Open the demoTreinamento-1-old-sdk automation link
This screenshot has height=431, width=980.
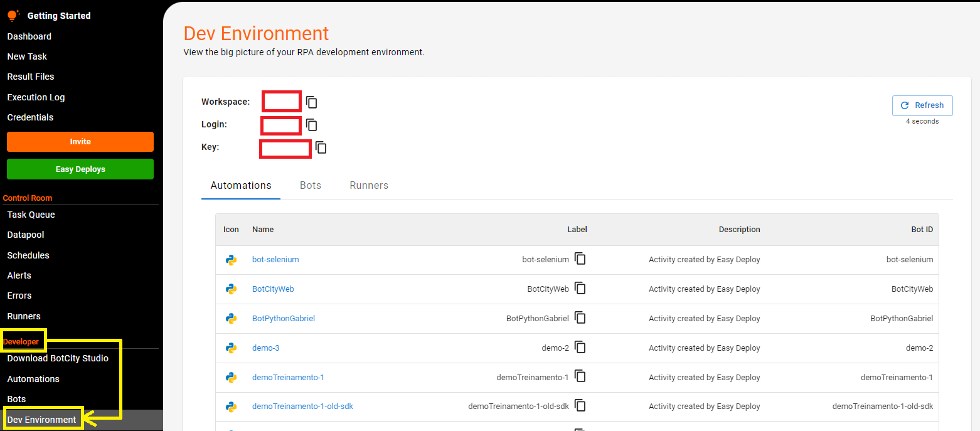tap(303, 406)
